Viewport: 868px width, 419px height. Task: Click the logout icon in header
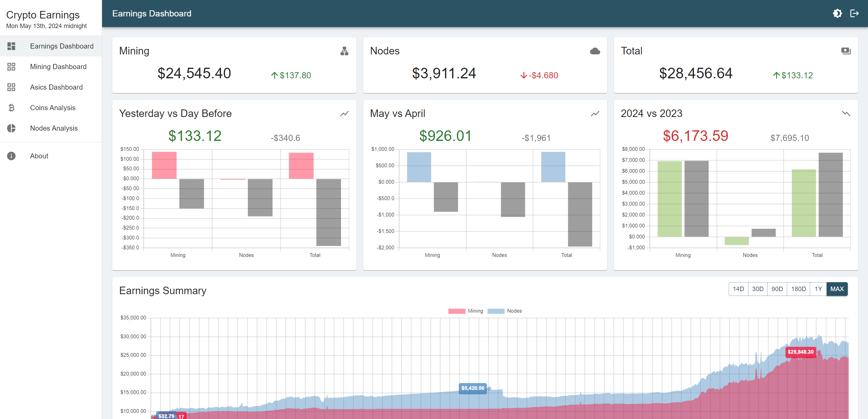coord(854,13)
